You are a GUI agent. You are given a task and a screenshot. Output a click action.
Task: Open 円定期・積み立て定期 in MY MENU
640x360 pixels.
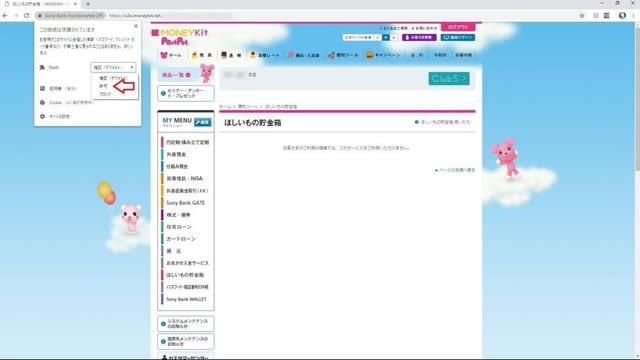[x=187, y=142]
